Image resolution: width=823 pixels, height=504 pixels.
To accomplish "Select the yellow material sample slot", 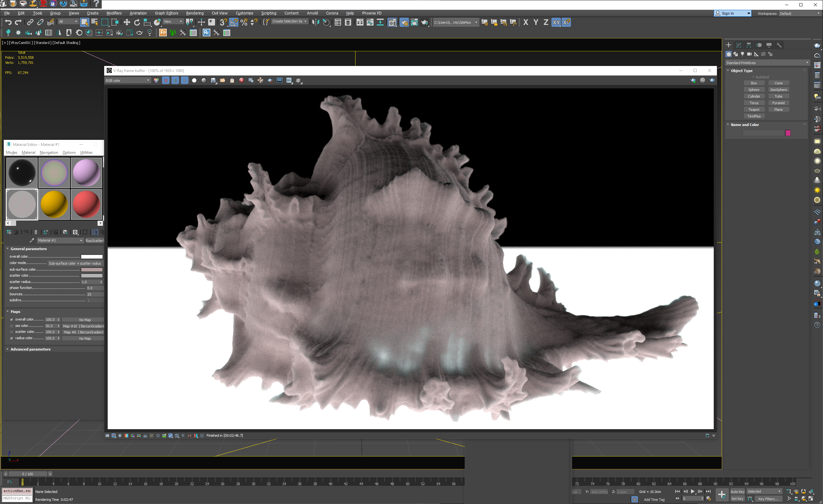I will [x=54, y=204].
